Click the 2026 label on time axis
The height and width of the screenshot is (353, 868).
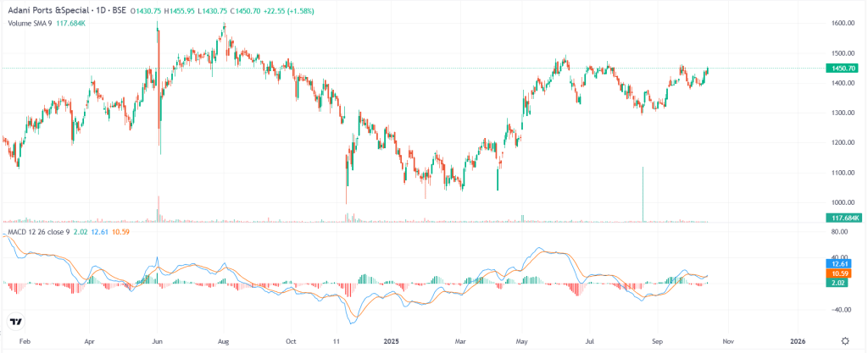click(798, 341)
